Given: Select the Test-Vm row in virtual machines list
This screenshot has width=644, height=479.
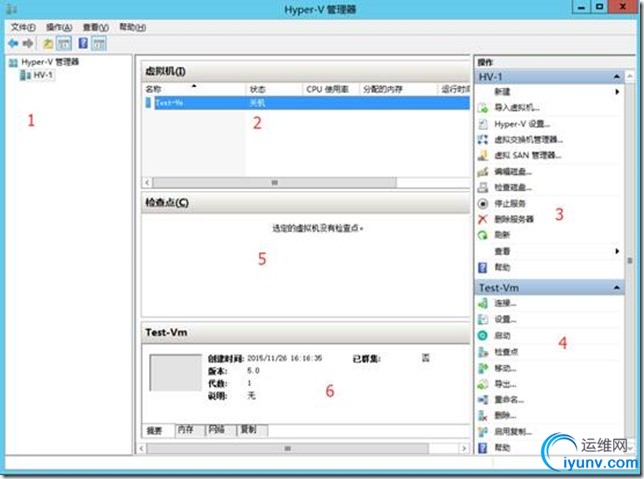Looking at the screenshot, I should pos(307,103).
